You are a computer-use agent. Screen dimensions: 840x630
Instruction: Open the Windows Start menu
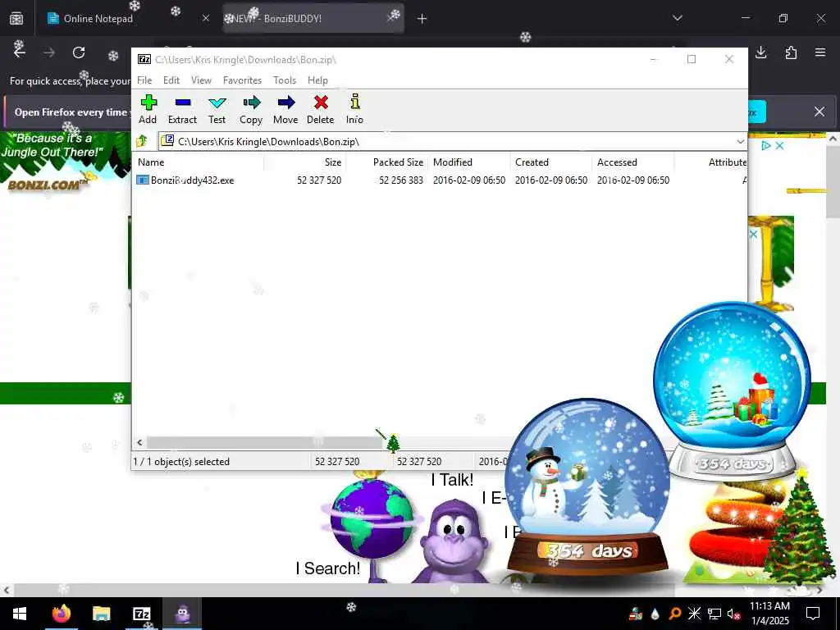(x=20, y=614)
